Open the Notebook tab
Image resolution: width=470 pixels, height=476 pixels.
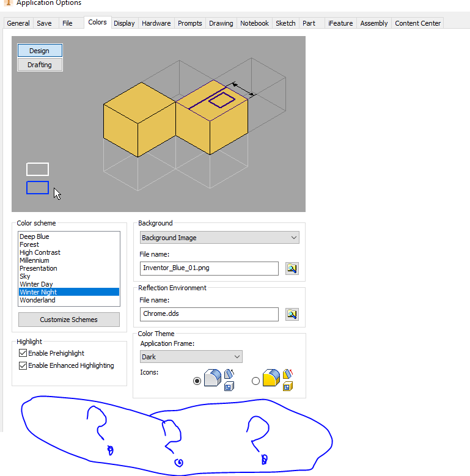click(254, 23)
